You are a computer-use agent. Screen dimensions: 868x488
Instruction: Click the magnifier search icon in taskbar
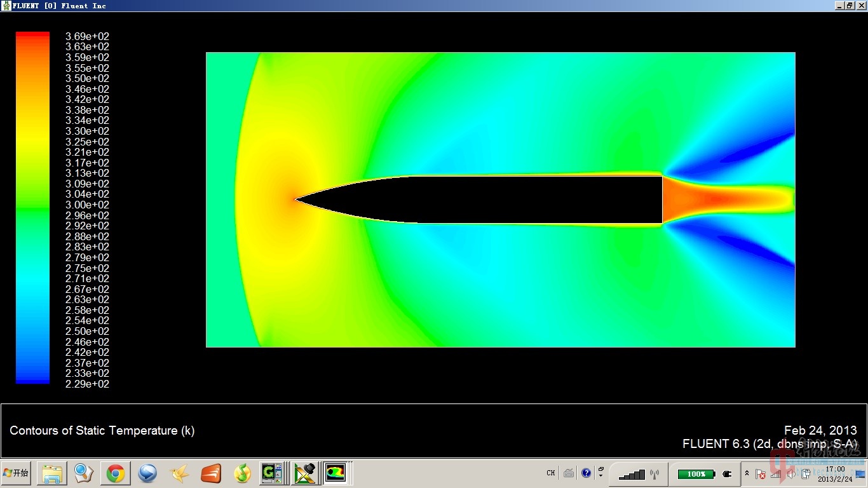(84, 473)
